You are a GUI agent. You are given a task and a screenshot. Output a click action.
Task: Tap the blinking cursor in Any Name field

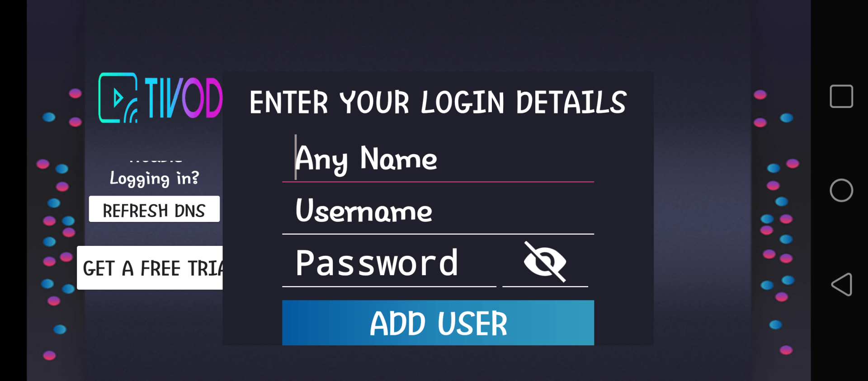click(x=296, y=157)
